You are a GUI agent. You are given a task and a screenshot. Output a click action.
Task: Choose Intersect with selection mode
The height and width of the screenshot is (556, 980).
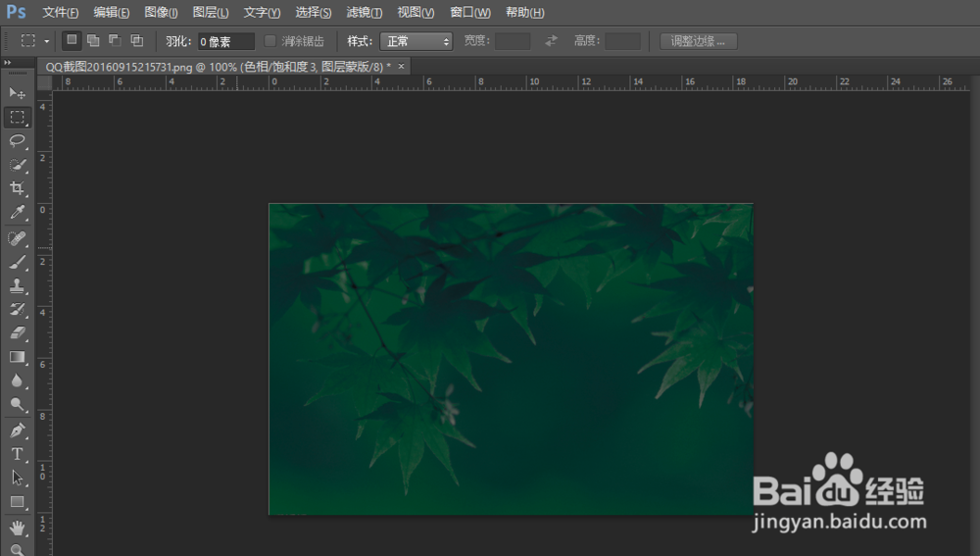(x=137, y=40)
